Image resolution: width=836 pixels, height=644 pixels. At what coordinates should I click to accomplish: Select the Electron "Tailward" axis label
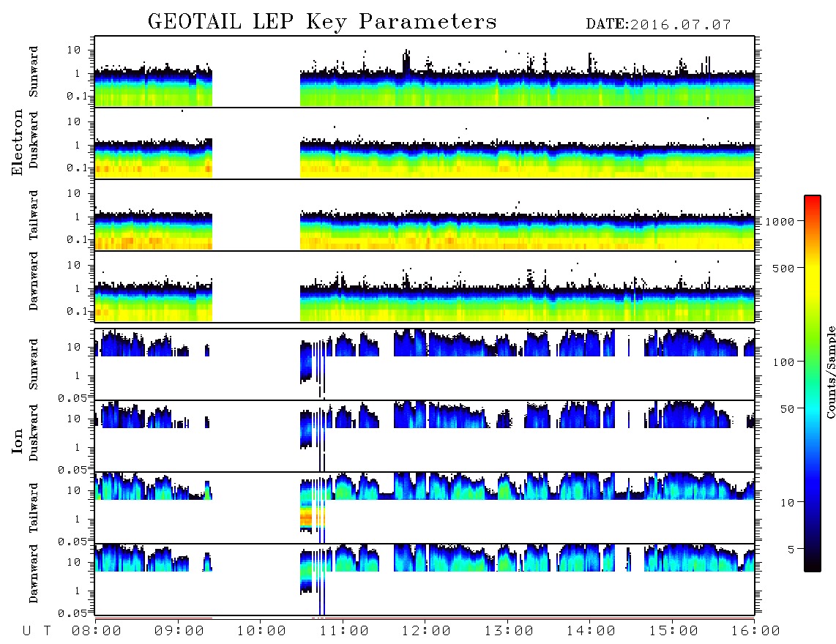pos(34,215)
